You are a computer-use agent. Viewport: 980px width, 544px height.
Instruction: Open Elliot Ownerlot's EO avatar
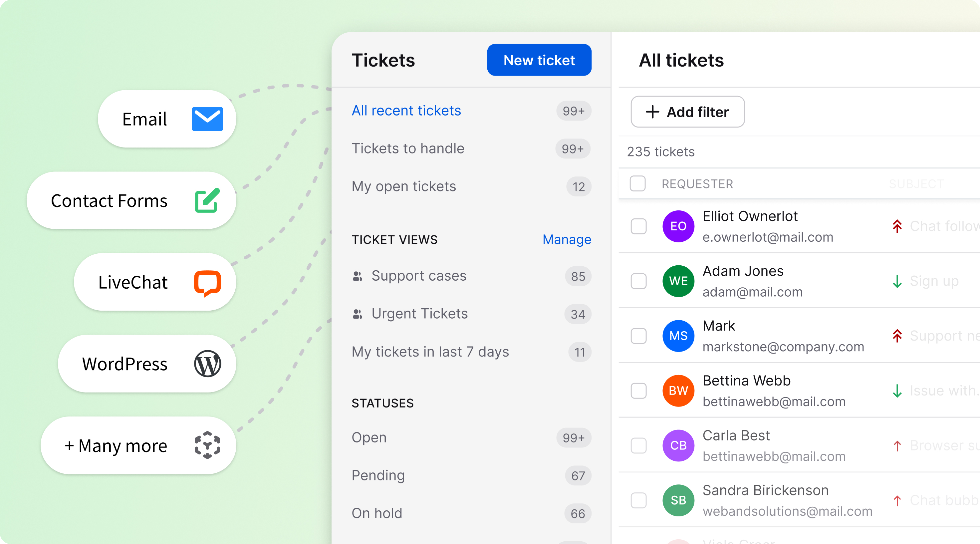pyautogui.click(x=678, y=226)
